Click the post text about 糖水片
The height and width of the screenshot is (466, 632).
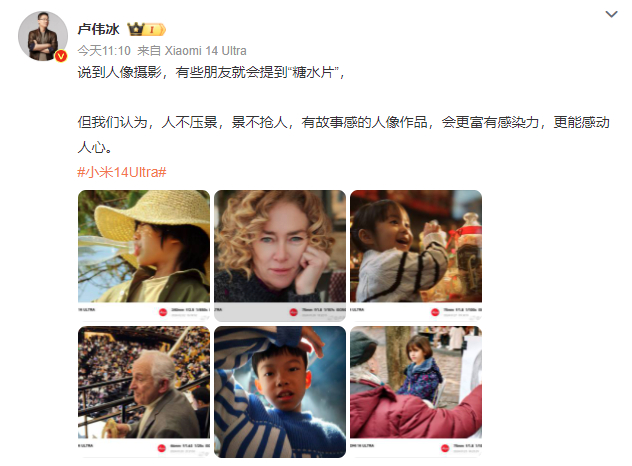(x=211, y=73)
